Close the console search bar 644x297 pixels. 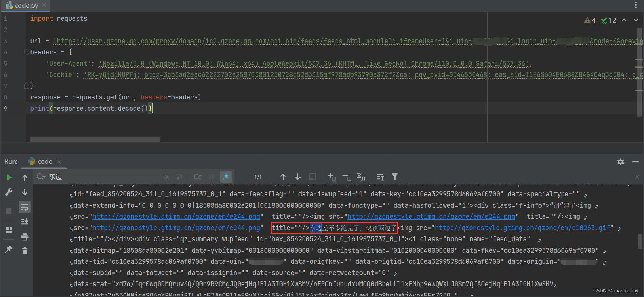pos(637,177)
